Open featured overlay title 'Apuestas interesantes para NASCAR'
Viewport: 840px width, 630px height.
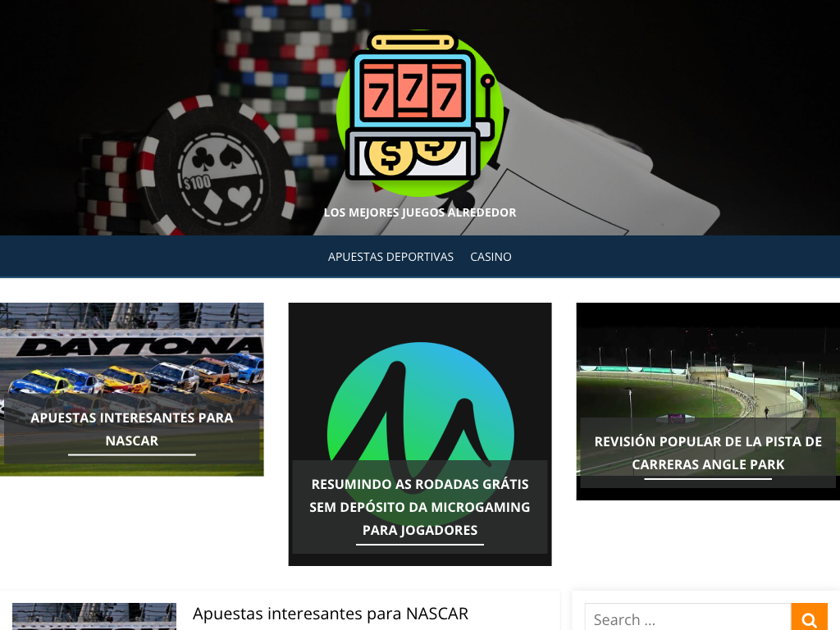[132, 428]
